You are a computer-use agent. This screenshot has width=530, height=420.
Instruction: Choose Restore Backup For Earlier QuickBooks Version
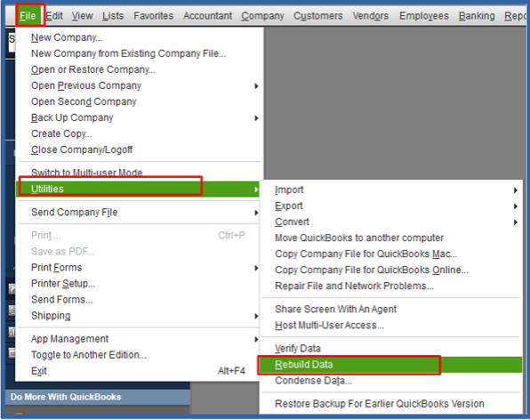[379, 404]
